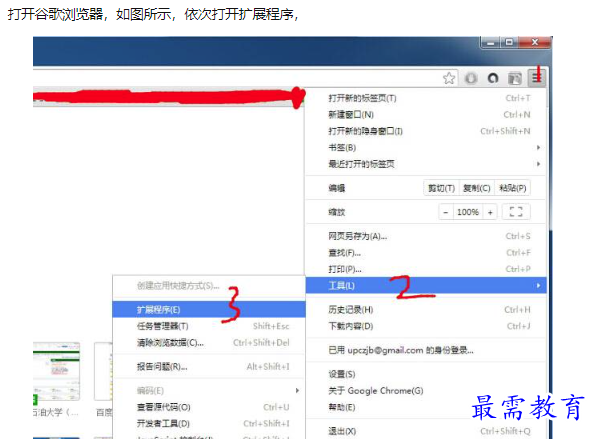Select 报告问题(R)... submenu item
Image resolution: width=593 pixels, height=439 pixels.
(x=209, y=366)
